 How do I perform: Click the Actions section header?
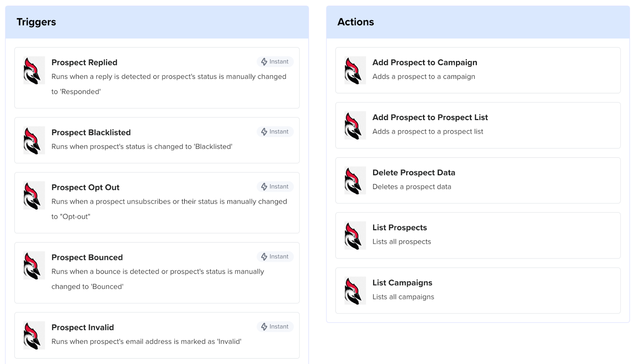[x=355, y=22]
